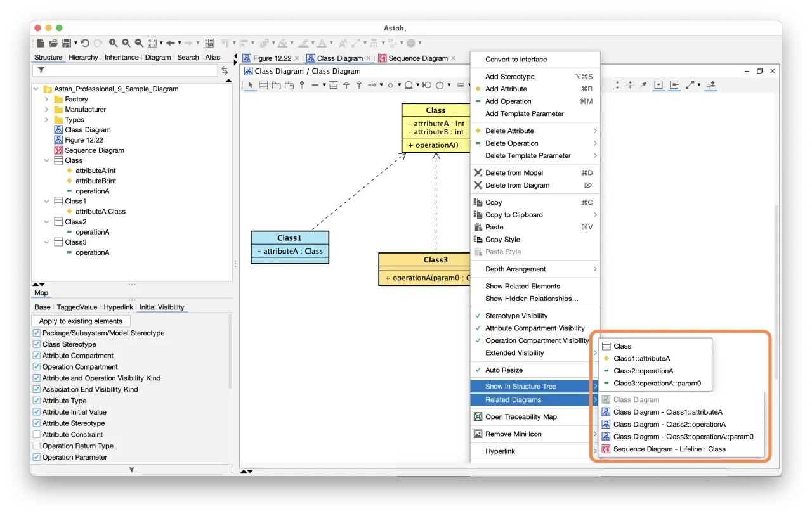Click the filter funnel icon in Structure search
This screenshot has width=812, height=516.
(41, 70)
